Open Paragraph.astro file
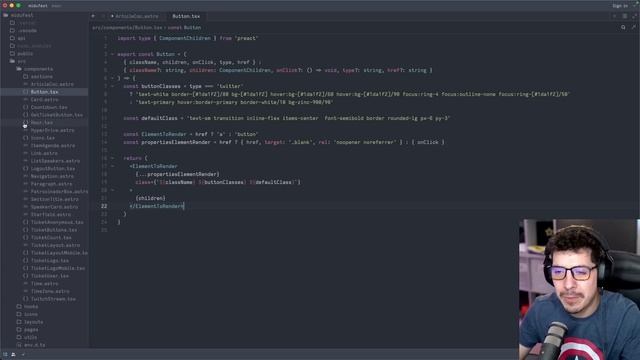Viewport: 640px width, 360px height. [51, 184]
